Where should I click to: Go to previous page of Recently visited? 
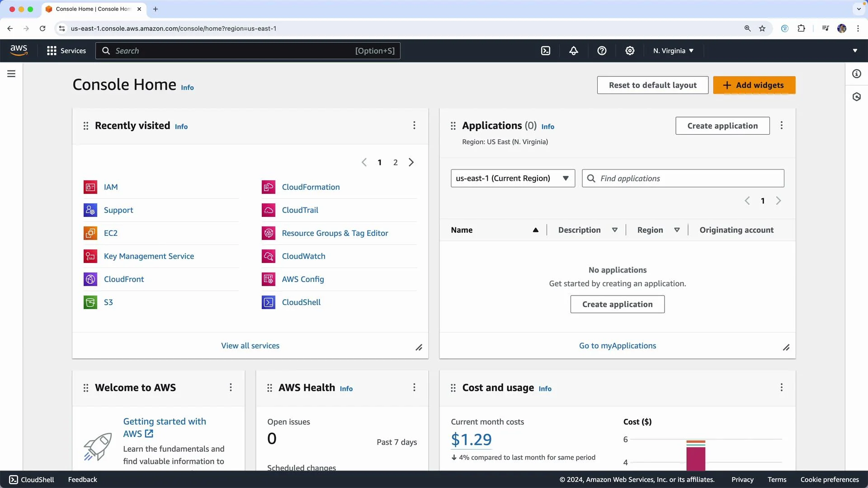[x=364, y=162]
